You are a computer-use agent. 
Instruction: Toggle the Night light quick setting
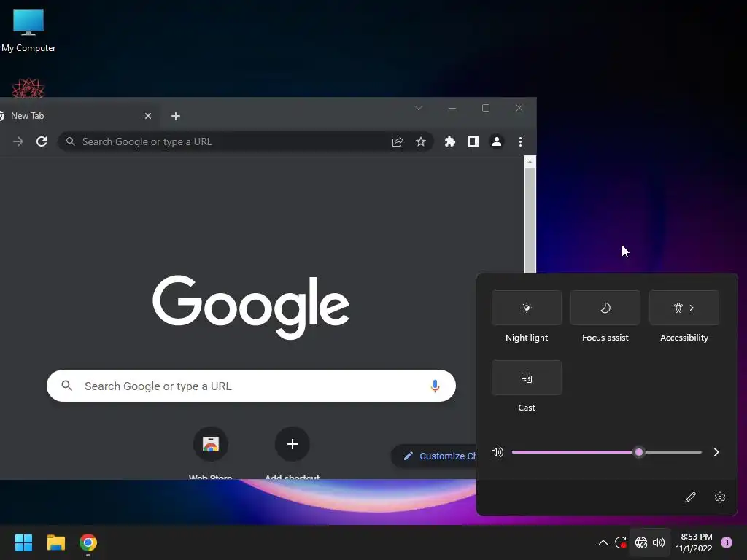[527, 308]
